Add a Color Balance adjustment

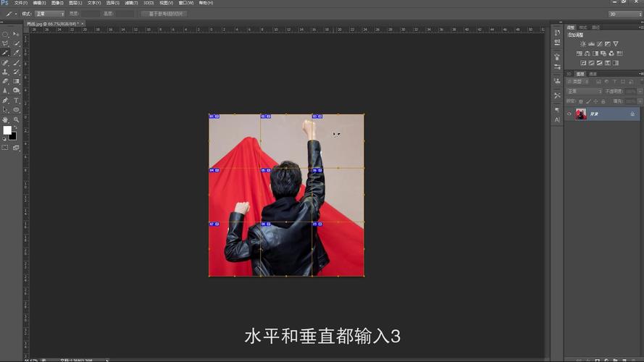(587, 54)
